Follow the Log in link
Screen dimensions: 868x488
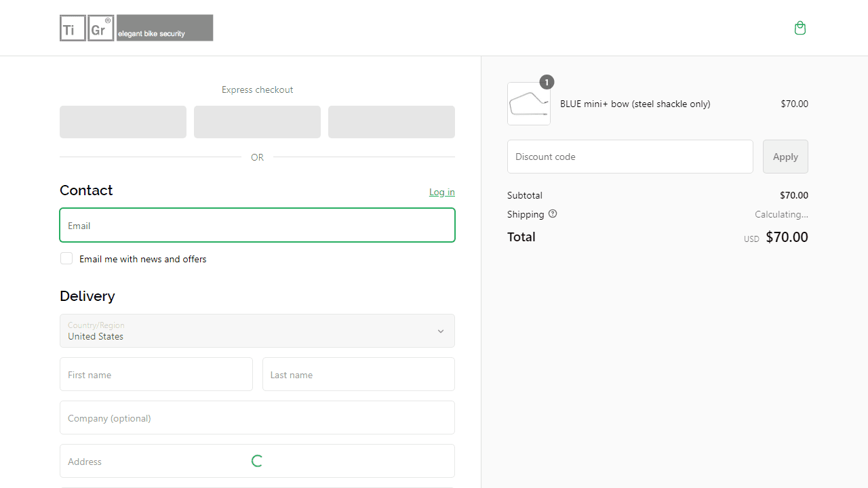[x=442, y=192]
